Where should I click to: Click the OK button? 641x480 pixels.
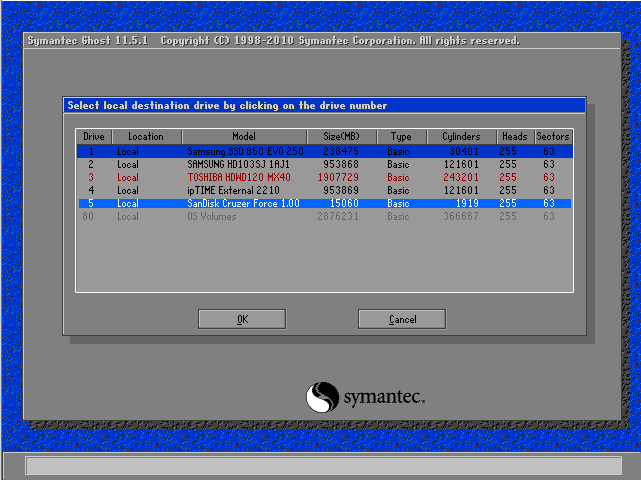coord(242,319)
